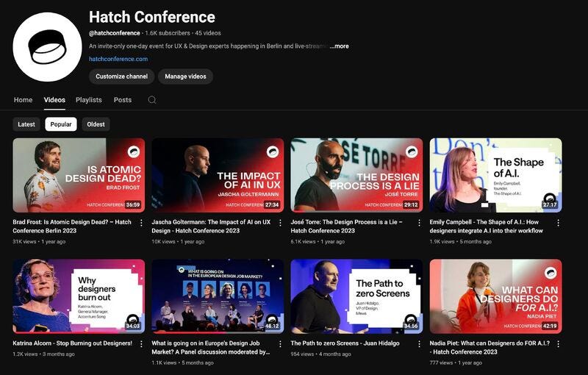The image size is (588, 375).
Task: Open José Torre Design Process title link
Action: 346,226
